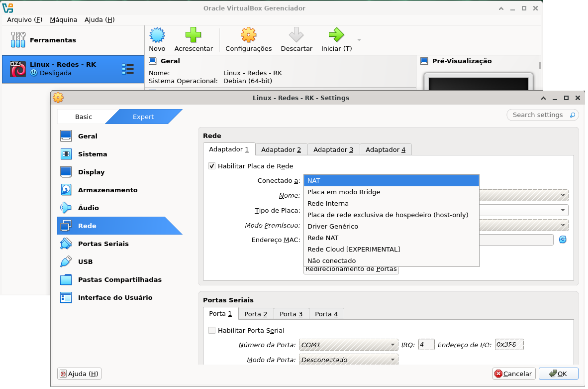Select Rede network icon in sidebar
This screenshot has height=389, width=588.
(x=66, y=226)
